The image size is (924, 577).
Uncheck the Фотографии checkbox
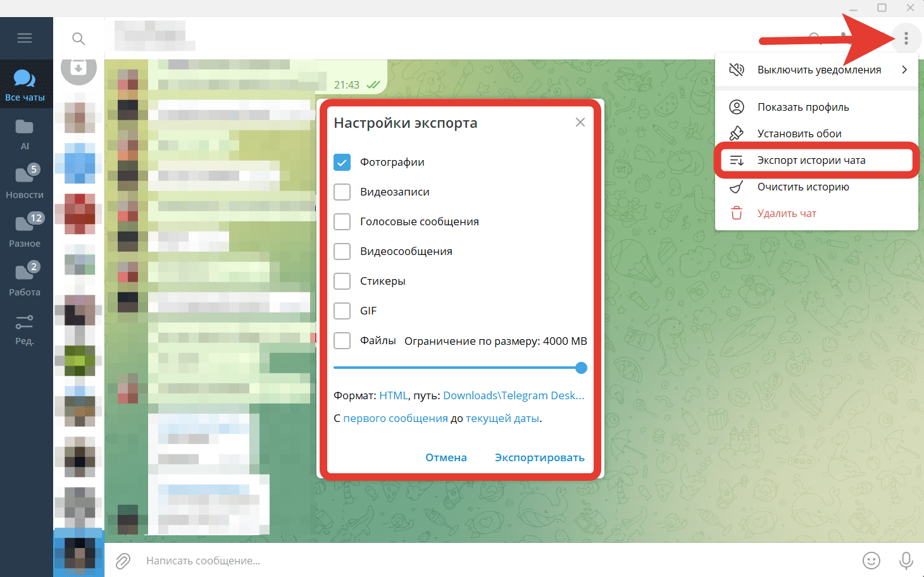(x=342, y=162)
